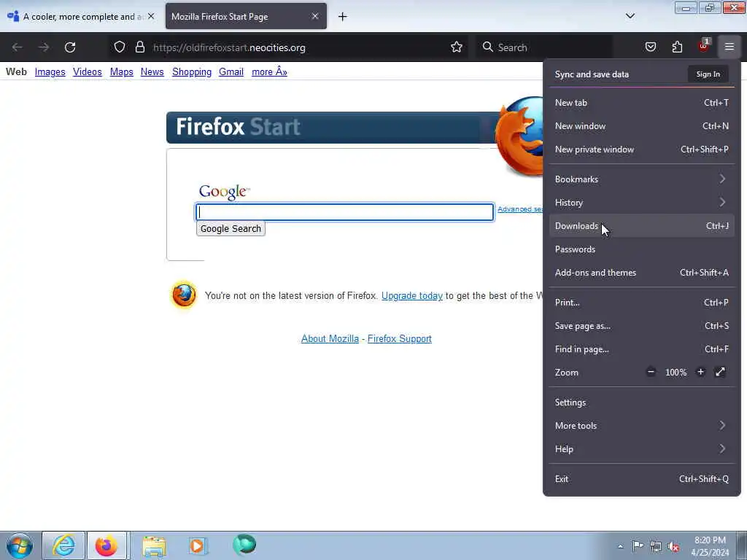Reset zoom by clicking 100%
The height and width of the screenshot is (560, 747).
click(x=676, y=373)
